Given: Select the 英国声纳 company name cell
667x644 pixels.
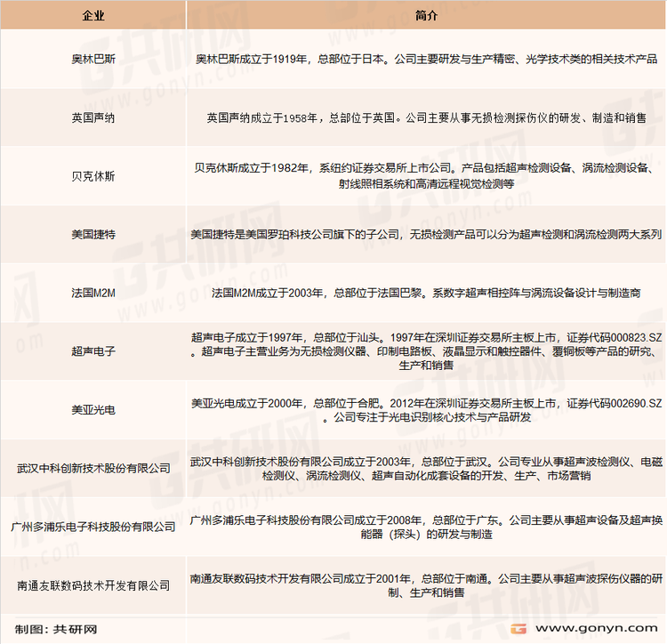Looking at the screenshot, I should [x=93, y=117].
